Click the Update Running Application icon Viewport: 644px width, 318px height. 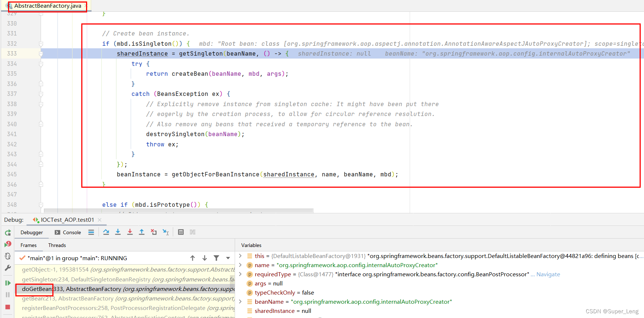8,256
